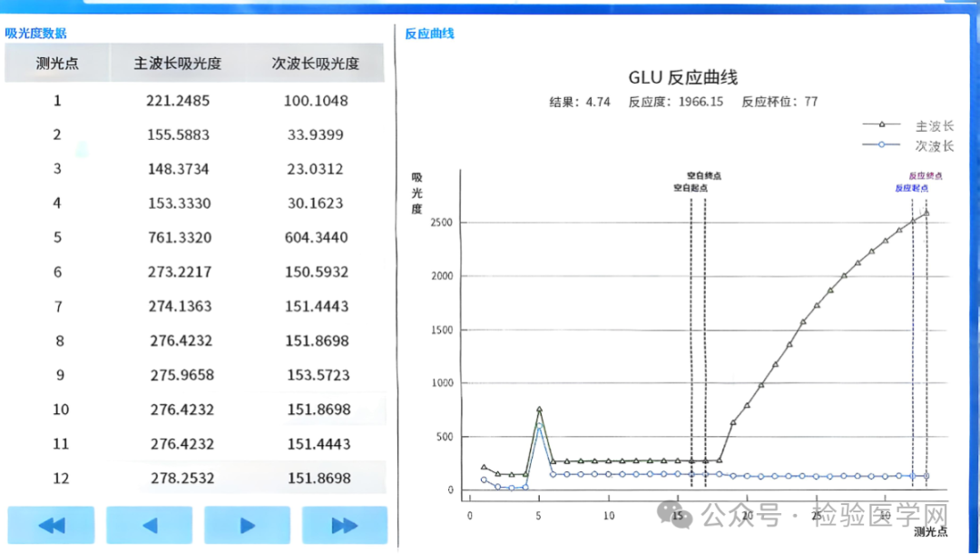
Task: Open the 反应曲线 panel title
Action: coord(429,34)
